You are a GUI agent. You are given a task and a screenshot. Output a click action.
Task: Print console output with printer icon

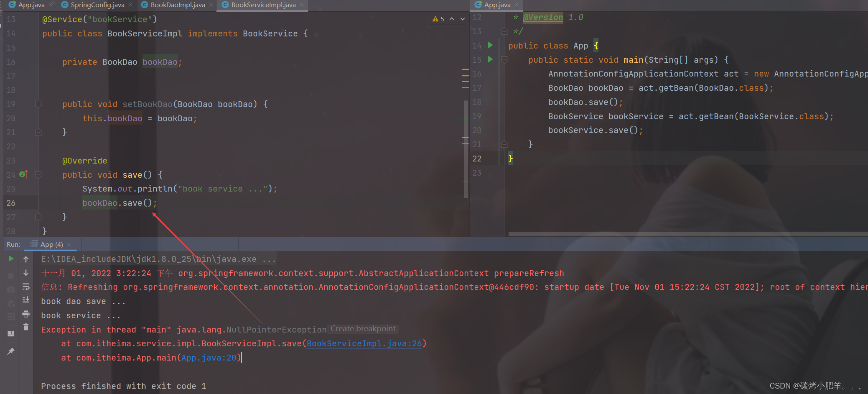tap(26, 314)
